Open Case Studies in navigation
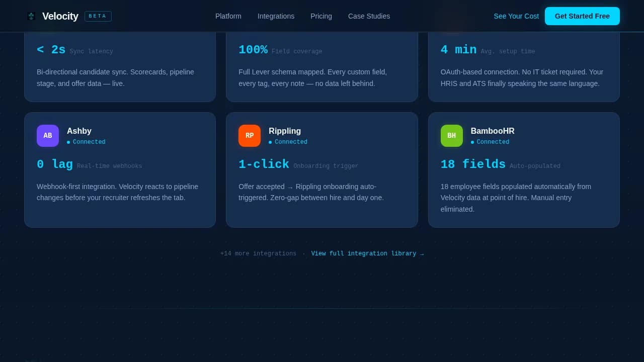Image resolution: width=644 pixels, height=362 pixels. click(369, 16)
